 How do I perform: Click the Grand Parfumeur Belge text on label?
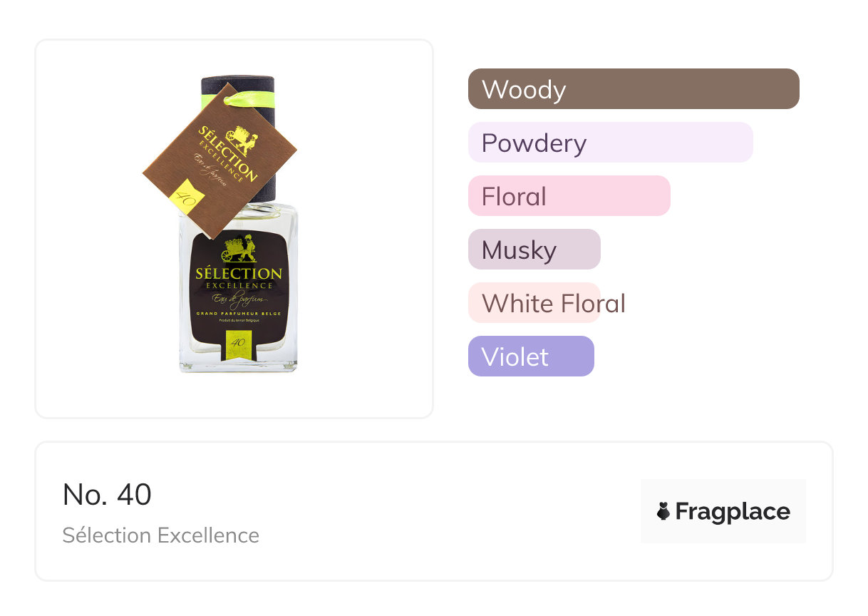click(x=238, y=314)
